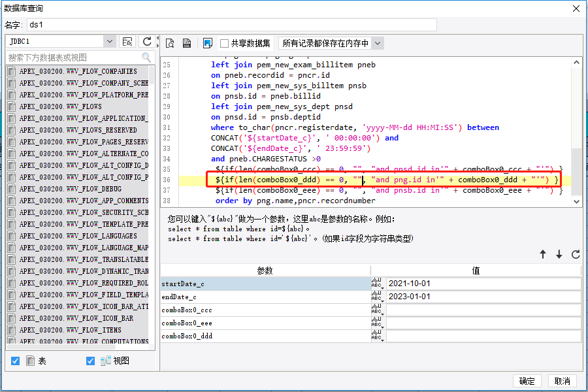Select table APEX_030200.WWV_FLOW_LANGUAGES

78,236
